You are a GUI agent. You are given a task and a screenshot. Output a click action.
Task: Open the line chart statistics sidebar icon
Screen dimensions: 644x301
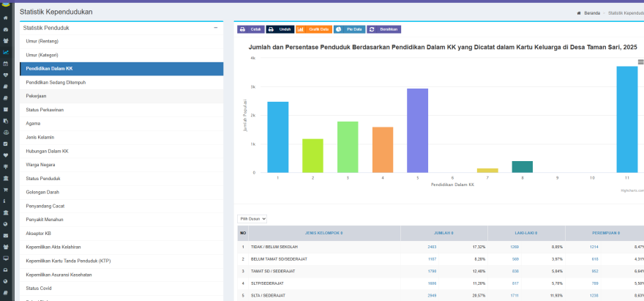6,52
